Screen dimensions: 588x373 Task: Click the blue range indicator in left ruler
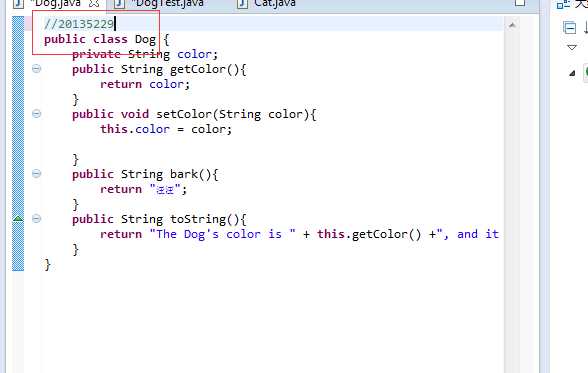pyautogui.click(x=18, y=143)
